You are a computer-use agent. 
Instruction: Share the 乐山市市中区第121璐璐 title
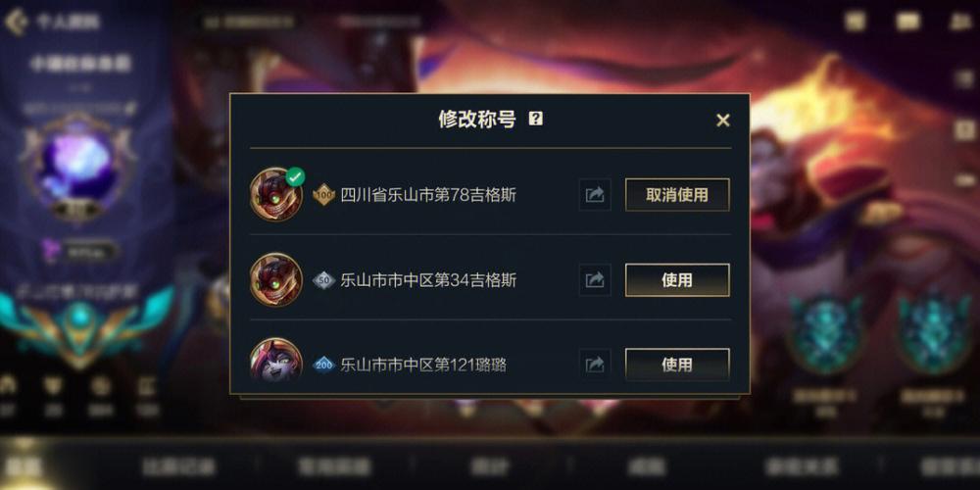click(x=595, y=364)
